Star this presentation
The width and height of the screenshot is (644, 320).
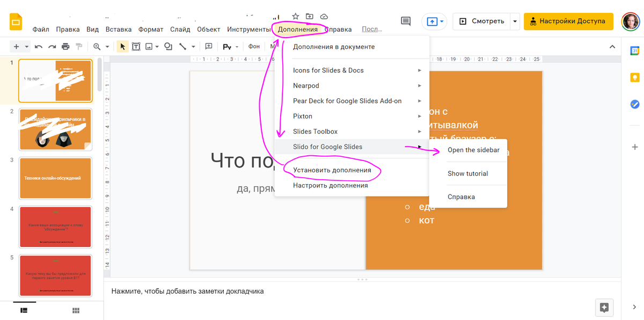click(296, 17)
